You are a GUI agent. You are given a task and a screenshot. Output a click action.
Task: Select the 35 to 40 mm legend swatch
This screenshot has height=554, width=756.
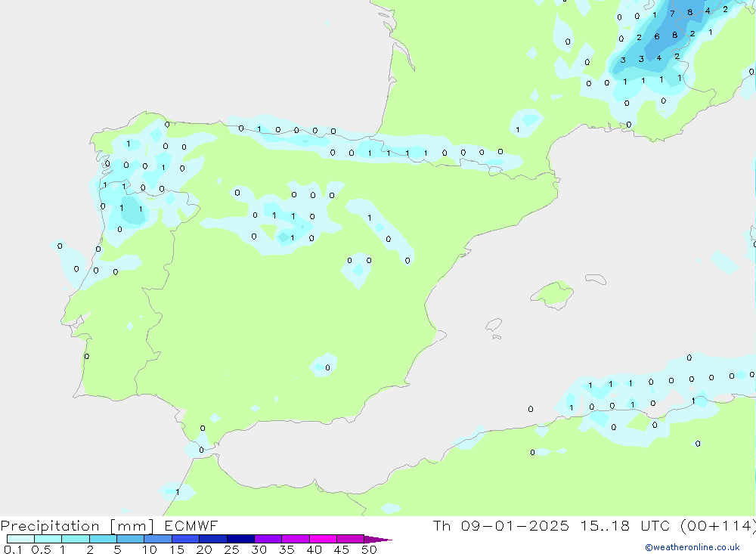(x=295, y=539)
